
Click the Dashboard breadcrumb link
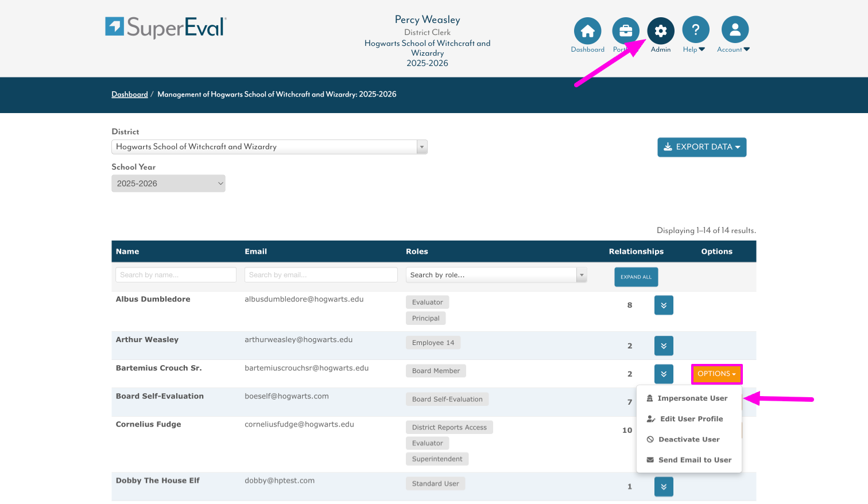(x=130, y=94)
